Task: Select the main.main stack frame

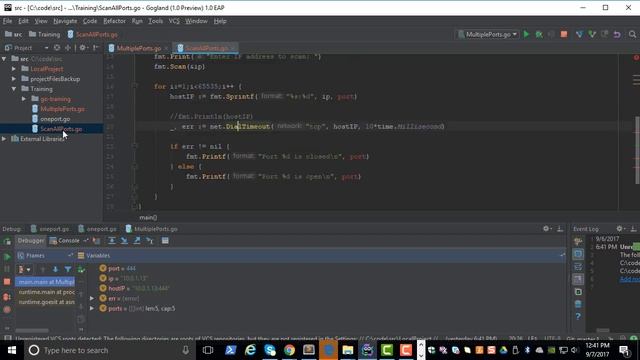Action: pyautogui.click(x=46, y=282)
